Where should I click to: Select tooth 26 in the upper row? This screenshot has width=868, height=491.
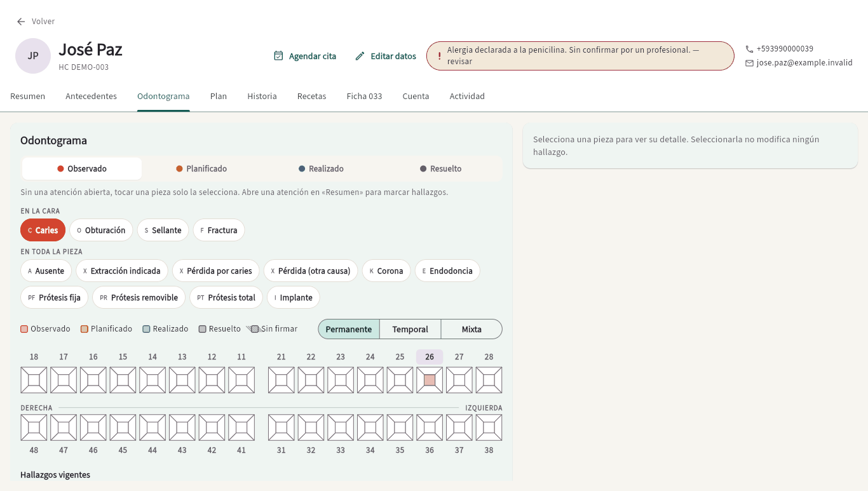[430, 380]
